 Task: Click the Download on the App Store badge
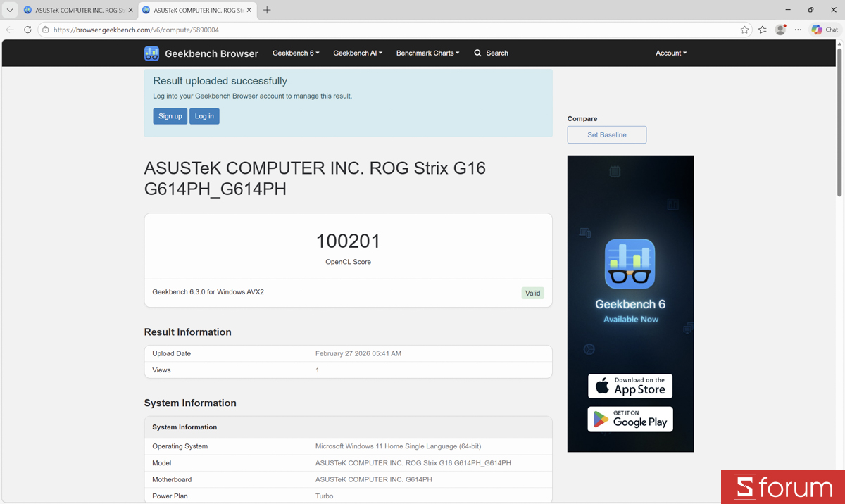pyautogui.click(x=630, y=386)
